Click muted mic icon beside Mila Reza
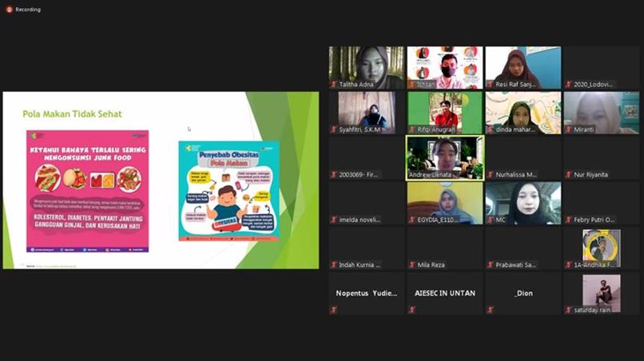Viewport: 644px width, 361px height. [412, 264]
